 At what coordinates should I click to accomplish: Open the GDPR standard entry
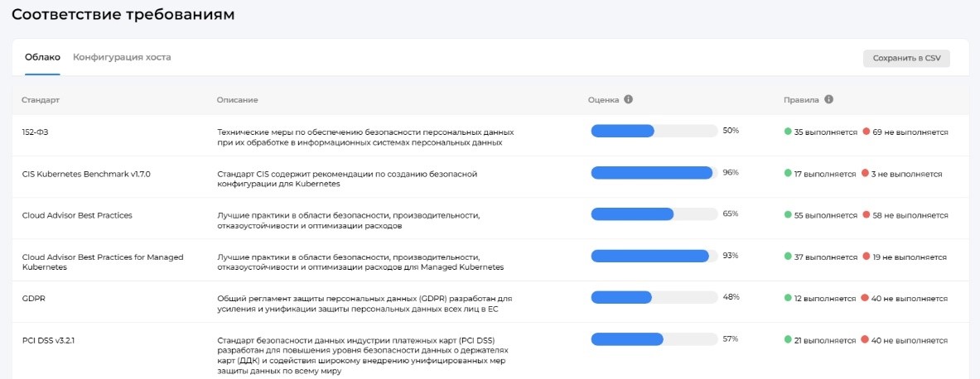point(34,298)
